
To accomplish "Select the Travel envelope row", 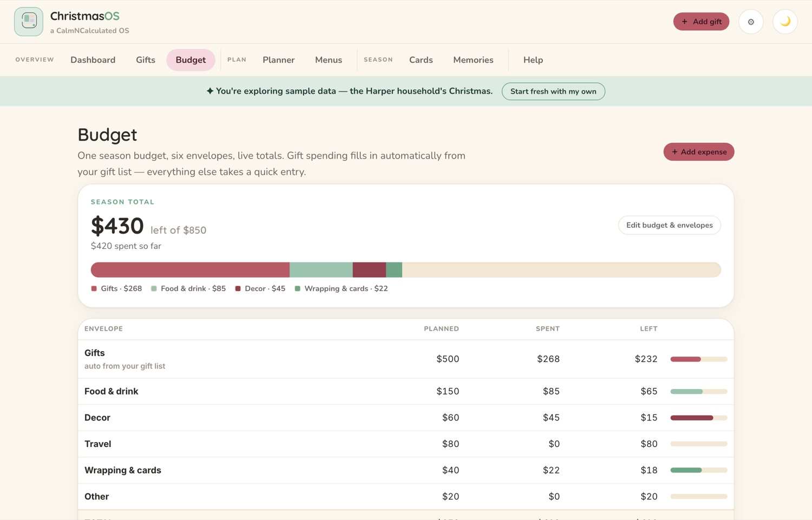I will 406,444.
